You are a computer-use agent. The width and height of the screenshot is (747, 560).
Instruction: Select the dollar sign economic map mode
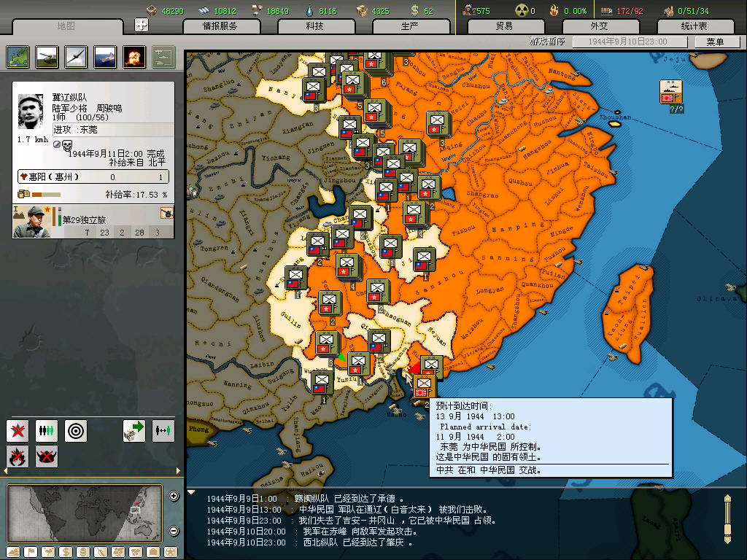coord(66,552)
